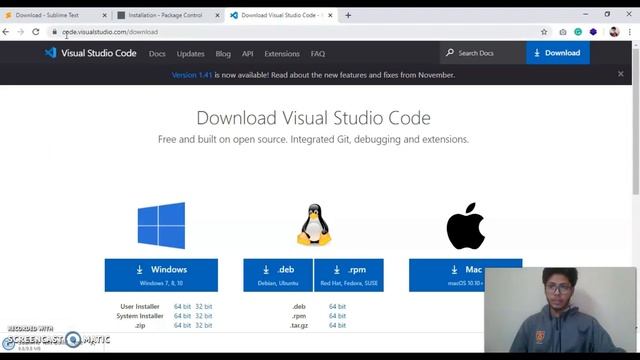
Task: Reload the page with the refresh icon
Action: (x=36, y=32)
